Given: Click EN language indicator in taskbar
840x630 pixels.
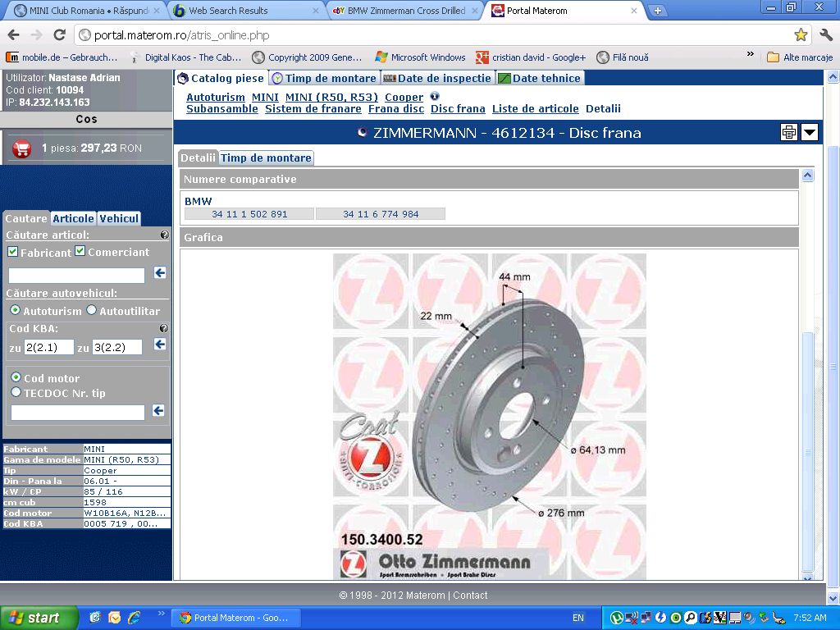Looking at the screenshot, I should pos(578,618).
